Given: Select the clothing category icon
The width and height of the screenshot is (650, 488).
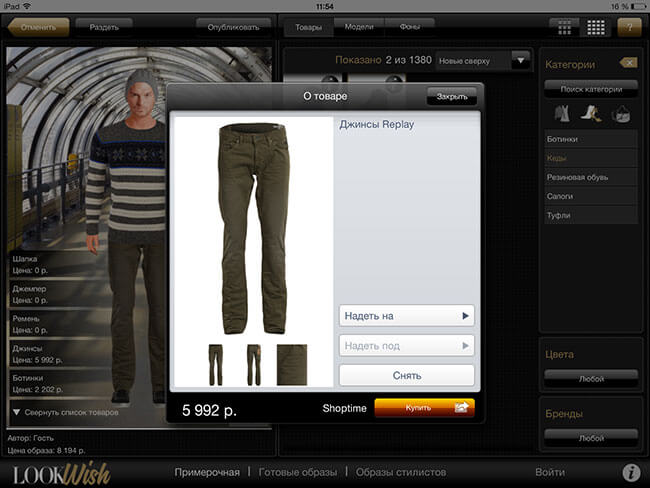Looking at the screenshot, I should tap(562, 114).
